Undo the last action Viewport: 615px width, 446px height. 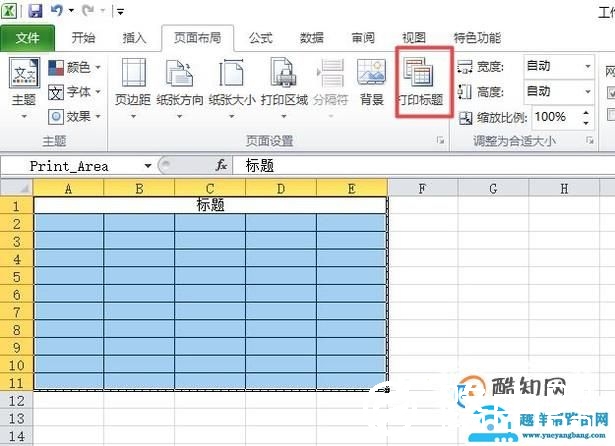(x=56, y=10)
